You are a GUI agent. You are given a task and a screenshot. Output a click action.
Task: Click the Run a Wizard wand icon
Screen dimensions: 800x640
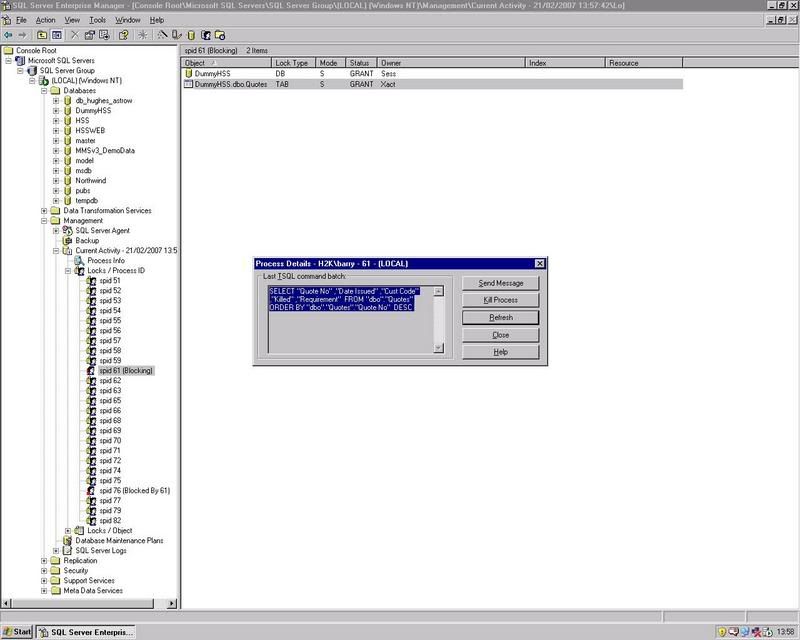[x=162, y=35]
